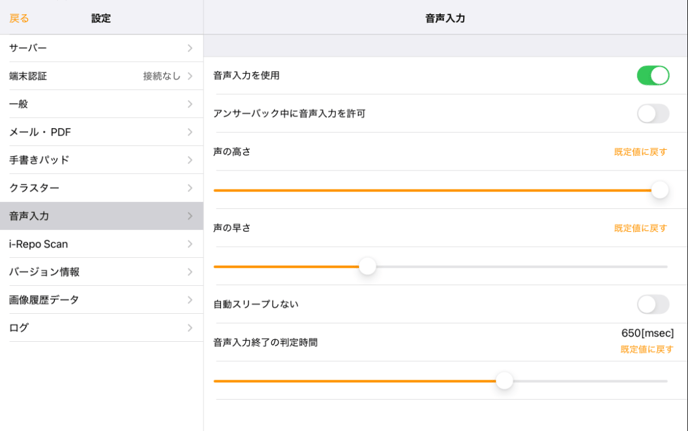Reset 音声入力終了の判定時間 to default
Viewport: 688px width, 431px height.
[647, 349]
